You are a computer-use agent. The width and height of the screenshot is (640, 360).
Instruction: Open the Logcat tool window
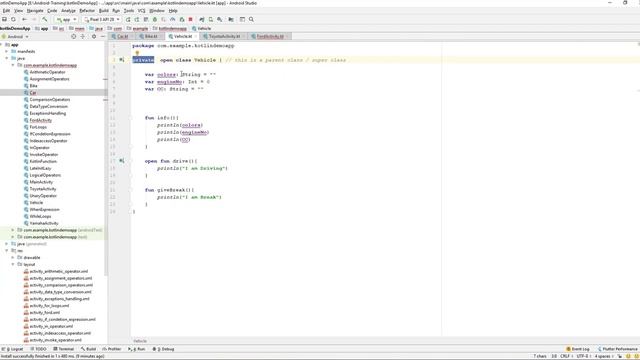point(13,349)
